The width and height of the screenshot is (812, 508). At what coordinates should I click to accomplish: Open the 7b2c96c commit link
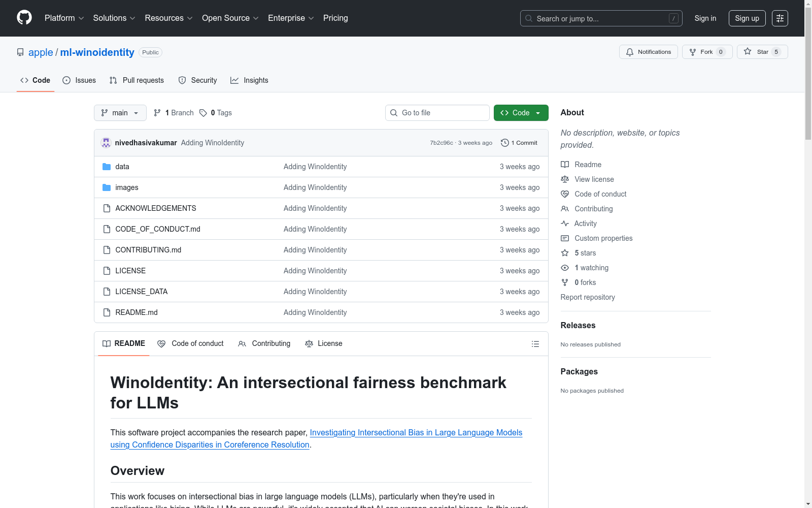(x=442, y=143)
